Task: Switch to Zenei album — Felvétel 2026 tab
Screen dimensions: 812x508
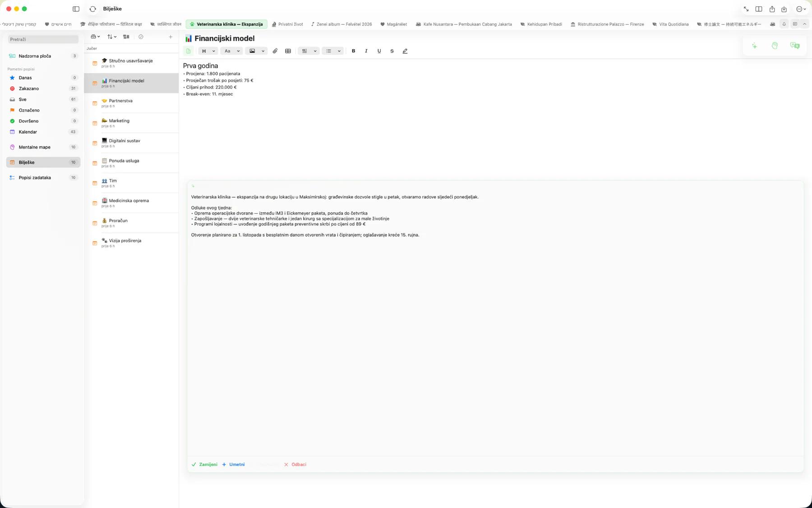Action: click(x=341, y=24)
